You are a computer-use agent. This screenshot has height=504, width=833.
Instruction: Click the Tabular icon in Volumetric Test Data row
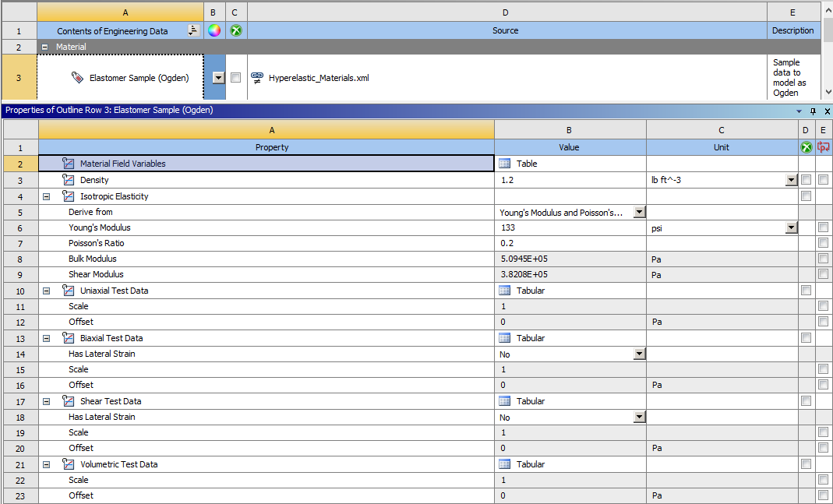(505, 464)
